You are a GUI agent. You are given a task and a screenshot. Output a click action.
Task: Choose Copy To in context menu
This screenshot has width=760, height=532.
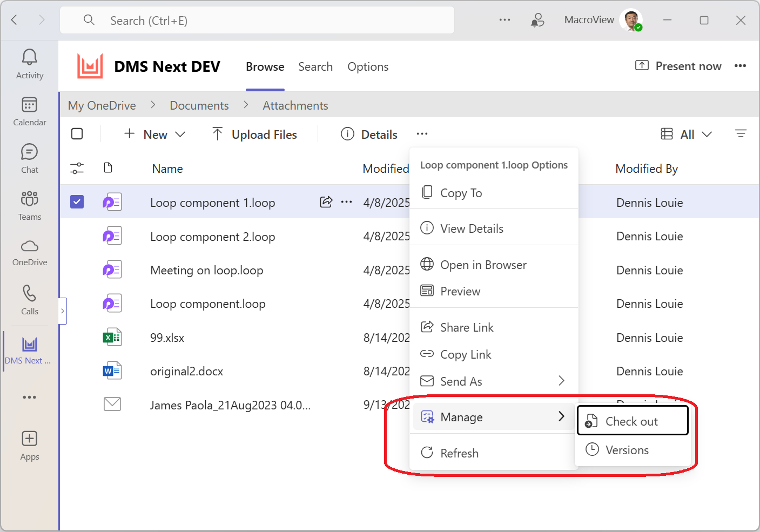click(494, 193)
